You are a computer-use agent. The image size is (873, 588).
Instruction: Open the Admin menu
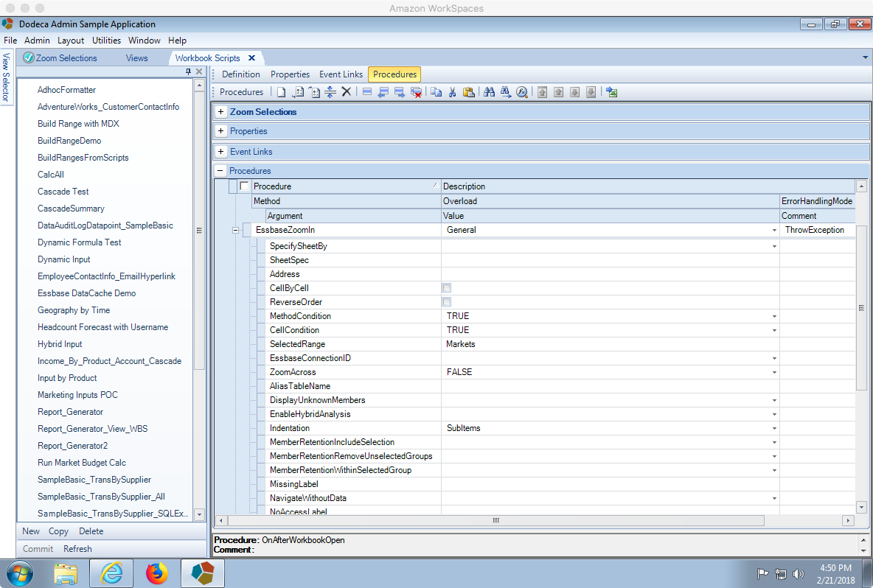pyautogui.click(x=37, y=40)
